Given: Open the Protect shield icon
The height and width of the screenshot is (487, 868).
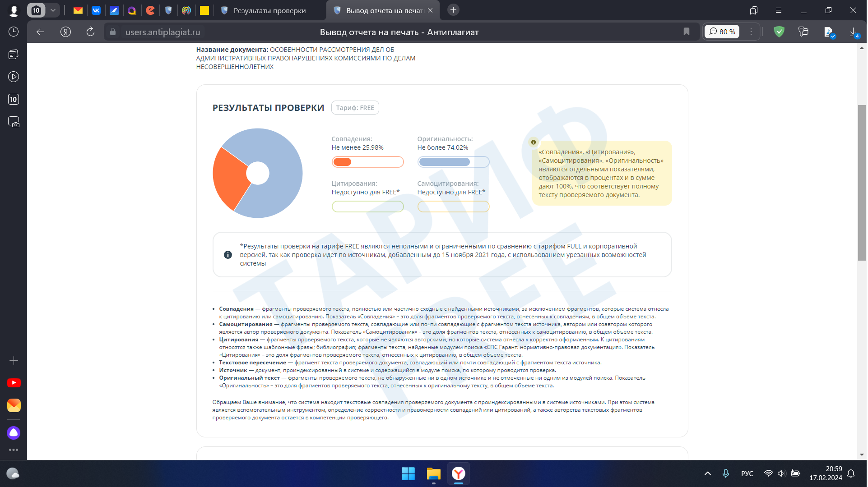Looking at the screenshot, I should (x=779, y=32).
